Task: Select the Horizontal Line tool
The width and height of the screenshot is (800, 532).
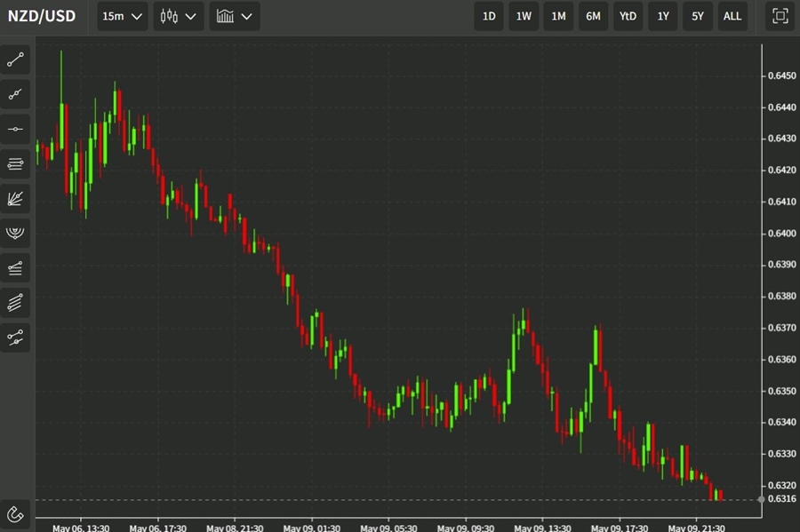Action: tap(15, 129)
